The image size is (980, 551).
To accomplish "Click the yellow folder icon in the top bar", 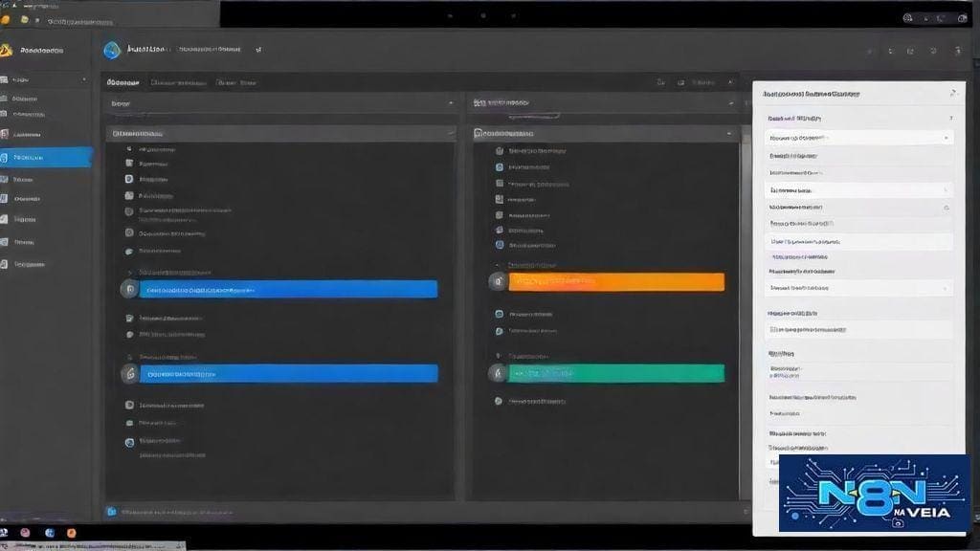I will (24, 21).
